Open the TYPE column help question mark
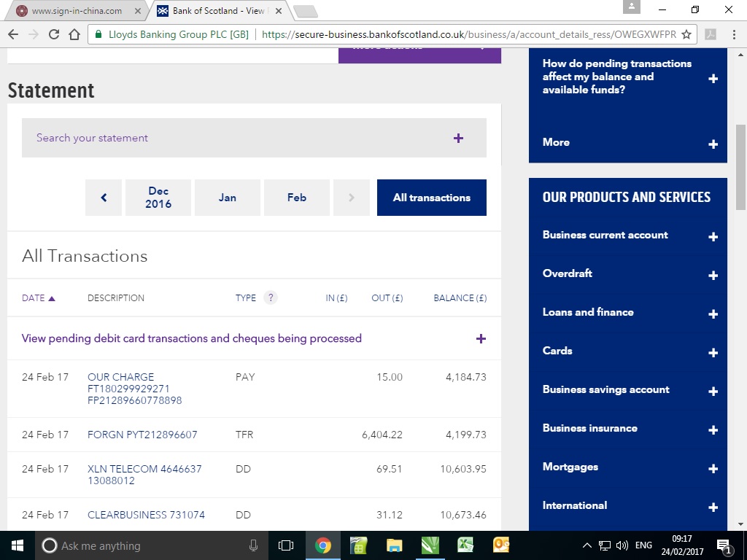Image resolution: width=747 pixels, height=560 pixels. (x=271, y=297)
